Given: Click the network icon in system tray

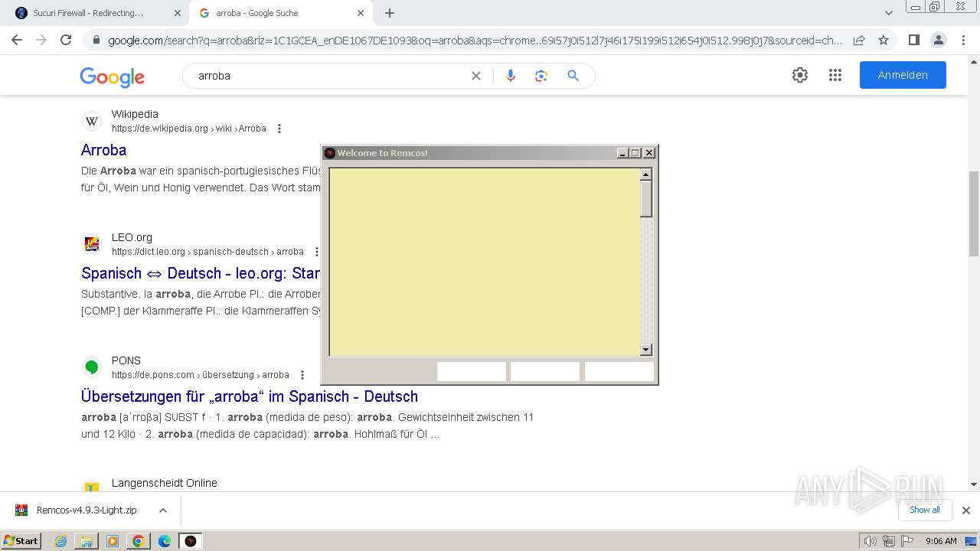Looking at the screenshot, I should 888,541.
